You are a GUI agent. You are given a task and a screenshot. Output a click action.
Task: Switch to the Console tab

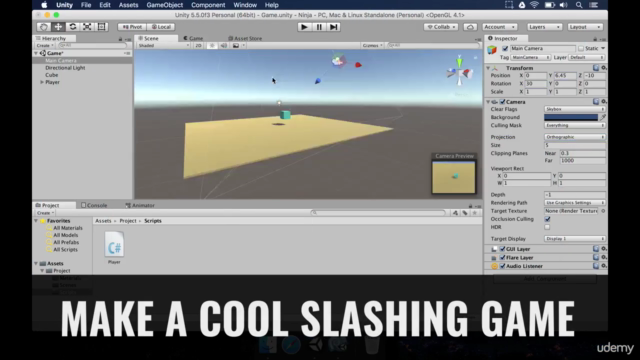94,205
